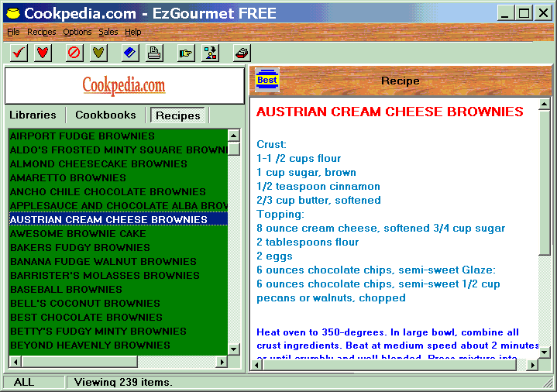The image size is (557, 392).
Task: Select BEST CHOCOLATE BROWNIES in list
Action: pos(118,317)
